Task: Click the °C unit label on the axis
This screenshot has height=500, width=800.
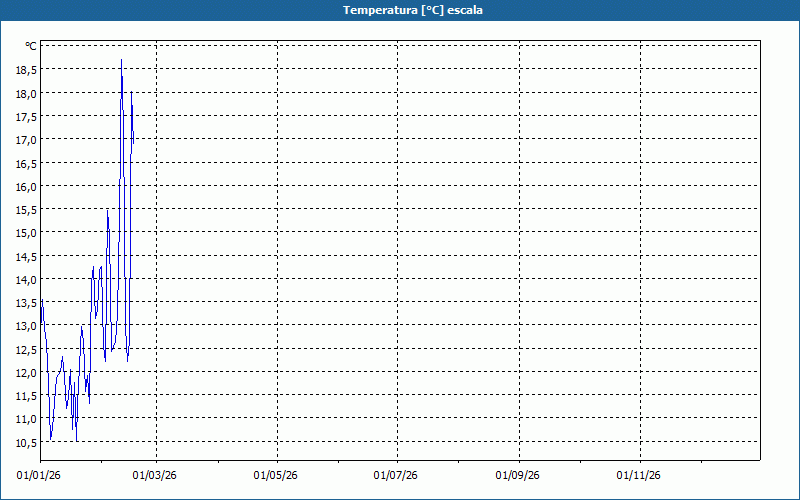Action: tap(30, 46)
